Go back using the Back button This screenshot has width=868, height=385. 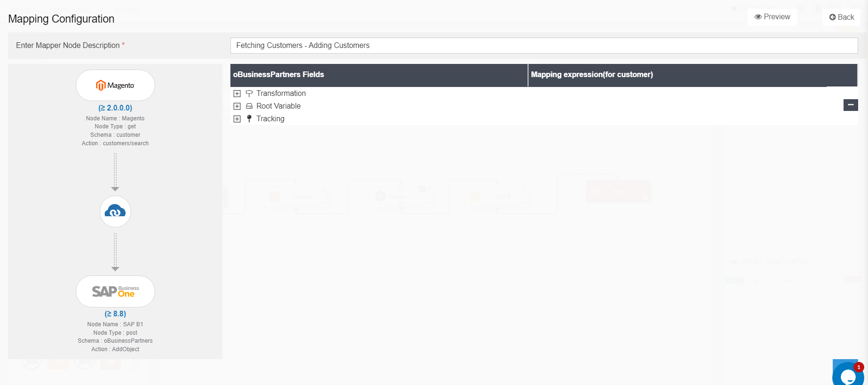(x=841, y=17)
